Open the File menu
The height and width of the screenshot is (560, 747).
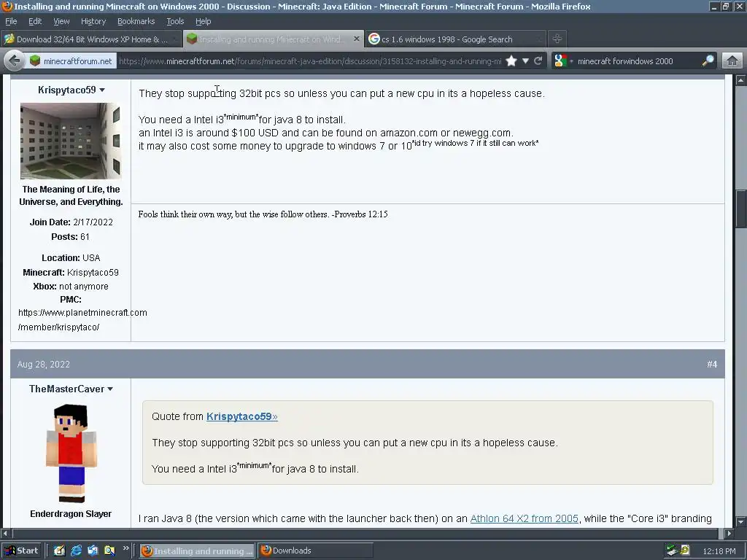[x=11, y=21]
